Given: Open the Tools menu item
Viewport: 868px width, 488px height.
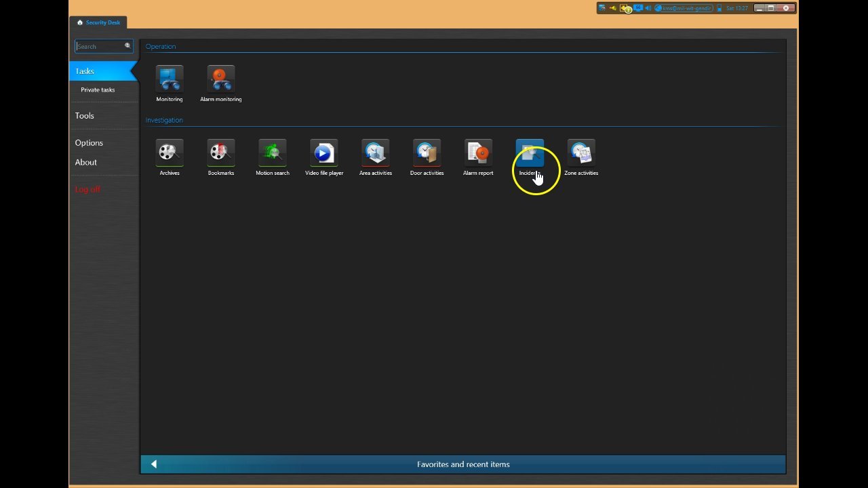Looking at the screenshot, I should [85, 116].
